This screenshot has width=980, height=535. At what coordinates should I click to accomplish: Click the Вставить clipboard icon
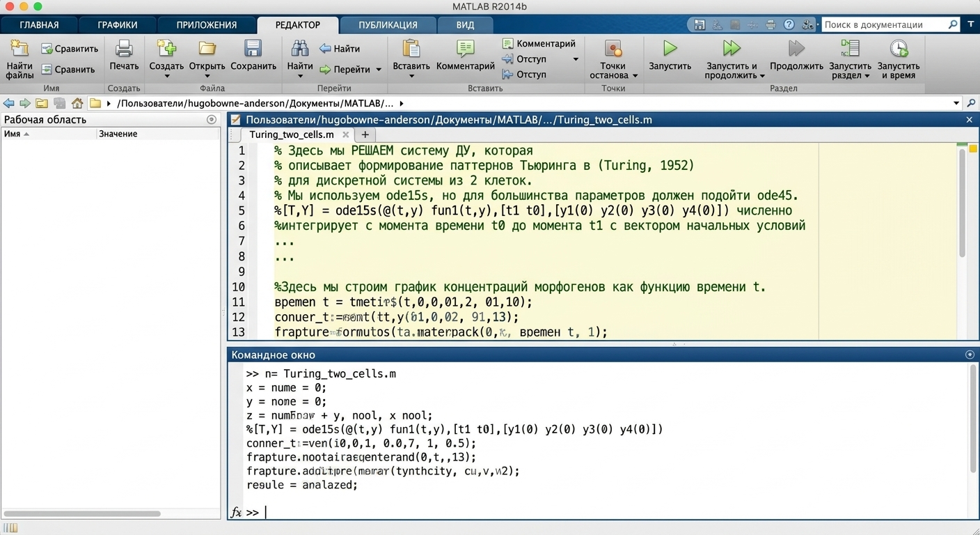(x=411, y=48)
